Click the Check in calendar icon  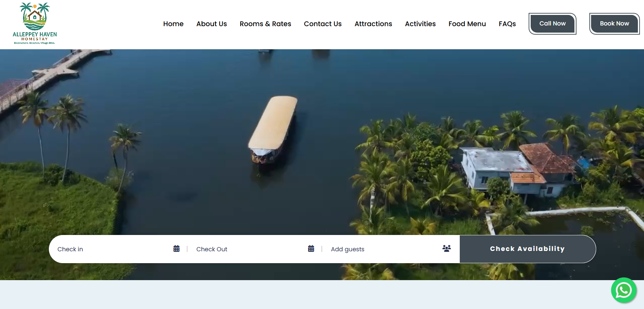[176, 249]
